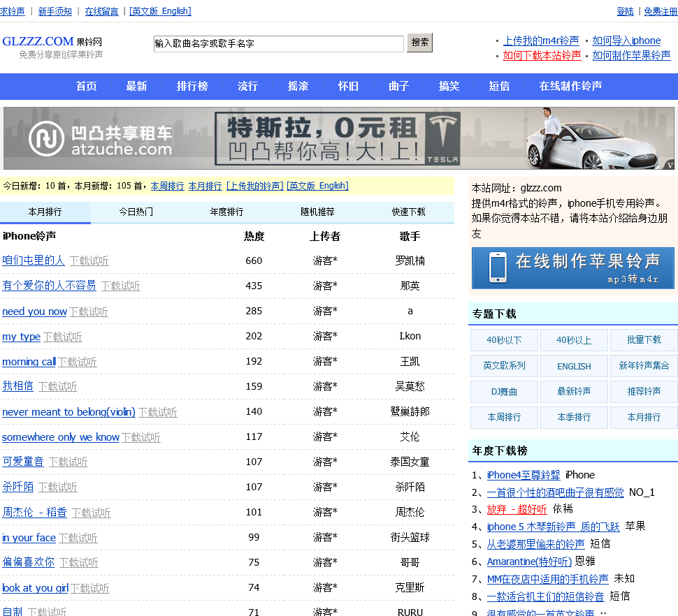Switch to the 今日热门 tab

(136, 212)
